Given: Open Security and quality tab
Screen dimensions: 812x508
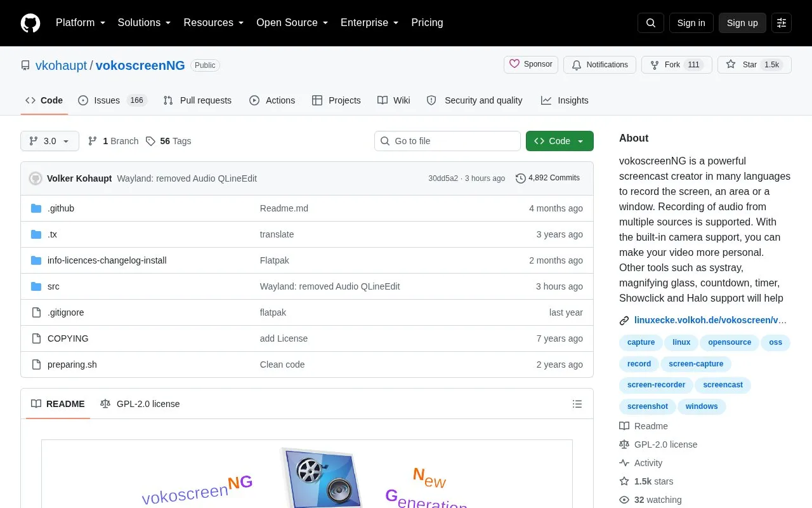Looking at the screenshot, I should click(475, 100).
